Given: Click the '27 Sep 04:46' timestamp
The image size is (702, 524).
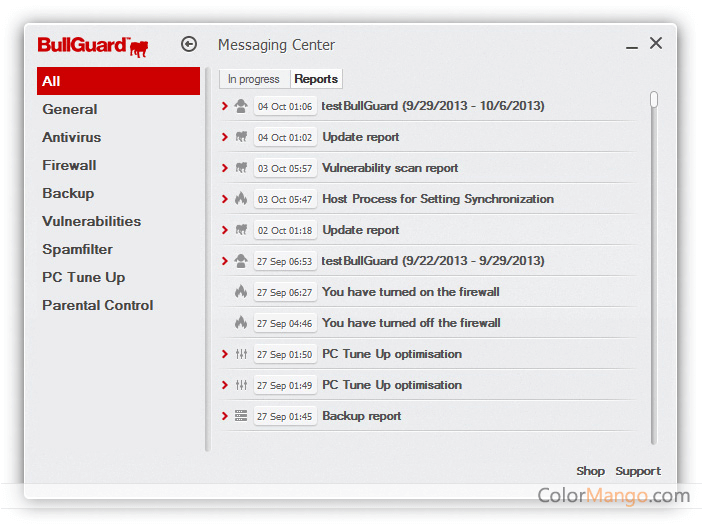Looking at the screenshot, I should click(x=285, y=323).
